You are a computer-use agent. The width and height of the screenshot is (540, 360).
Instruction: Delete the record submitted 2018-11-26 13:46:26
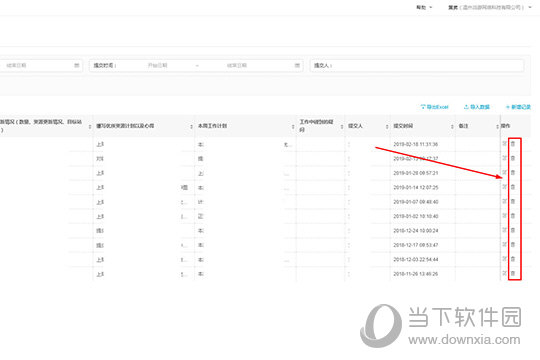pyautogui.click(x=513, y=274)
